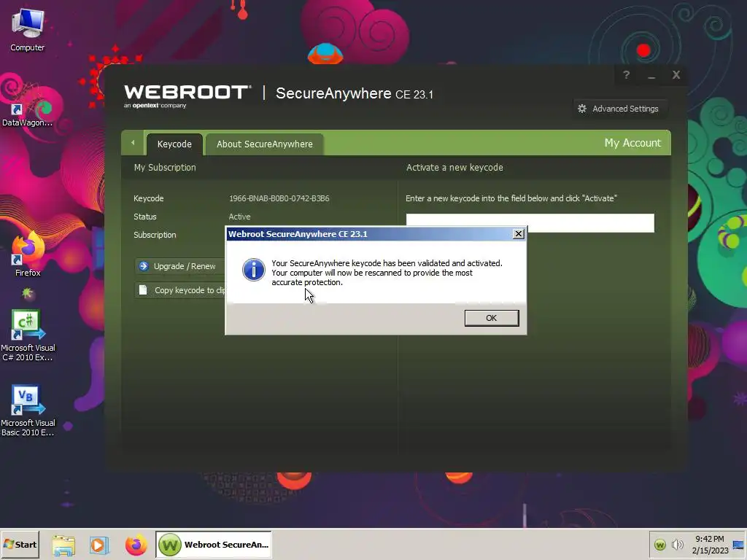
Task: Click the Status label in My Subscription
Action: tap(145, 217)
